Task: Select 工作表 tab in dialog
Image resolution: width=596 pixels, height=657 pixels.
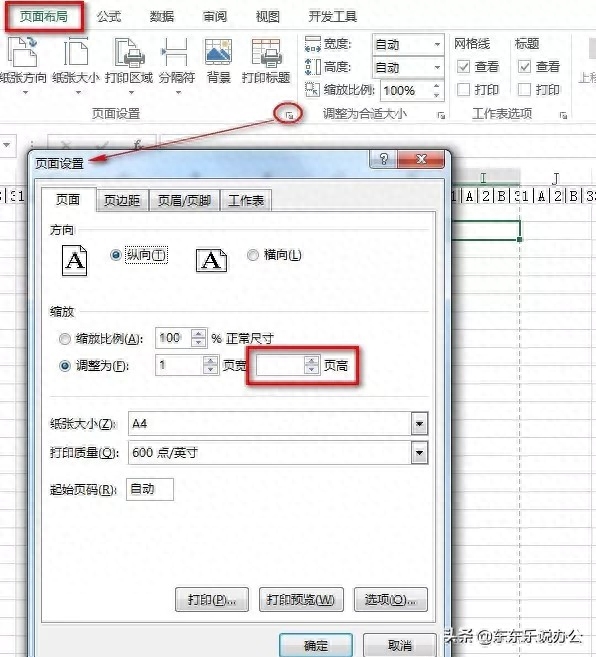Action: (x=246, y=201)
